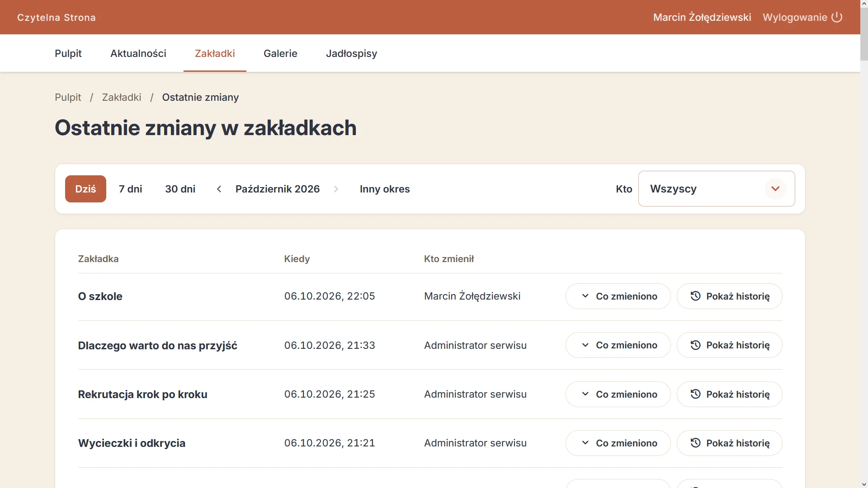The width and height of the screenshot is (868, 488).
Task: Show history for Rekrutacja krok po kroku
Action: pos(729,394)
